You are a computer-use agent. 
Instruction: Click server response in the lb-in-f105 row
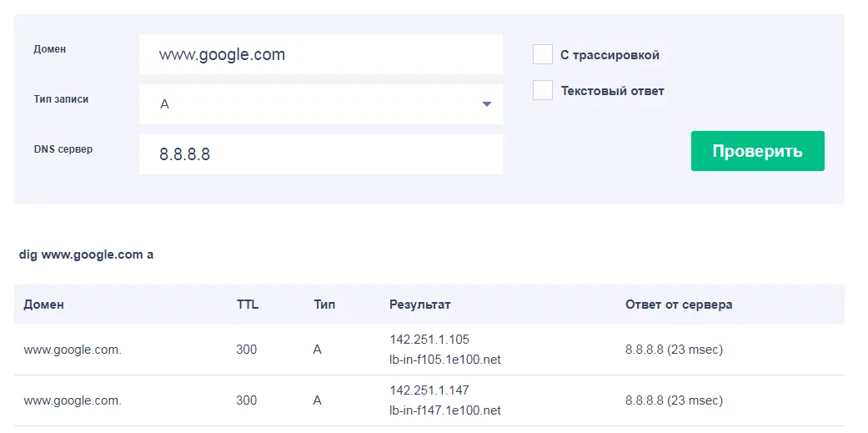point(674,350)
